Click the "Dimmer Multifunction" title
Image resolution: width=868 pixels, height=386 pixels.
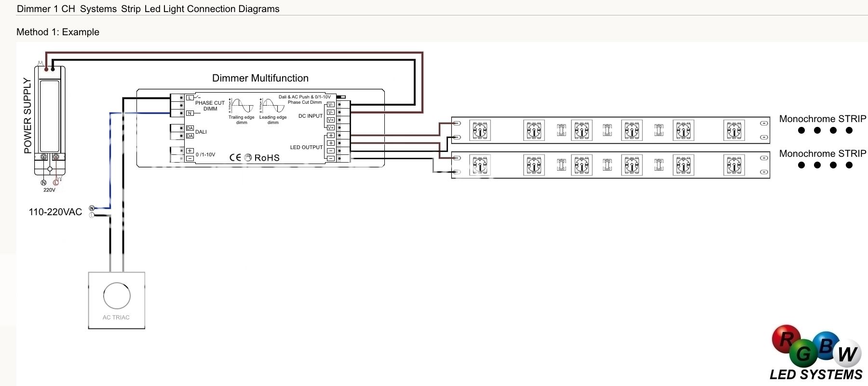pyautogui.click(x=260, y=78)
